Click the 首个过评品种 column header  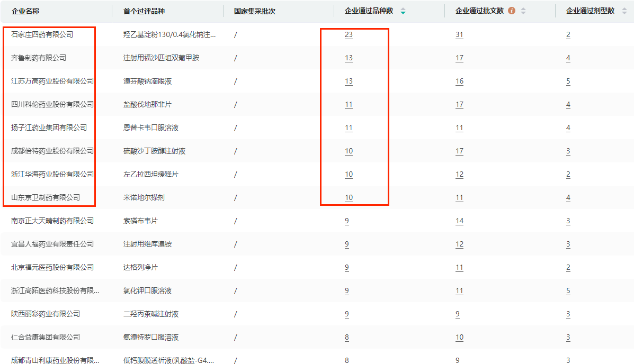coord(144,11)
